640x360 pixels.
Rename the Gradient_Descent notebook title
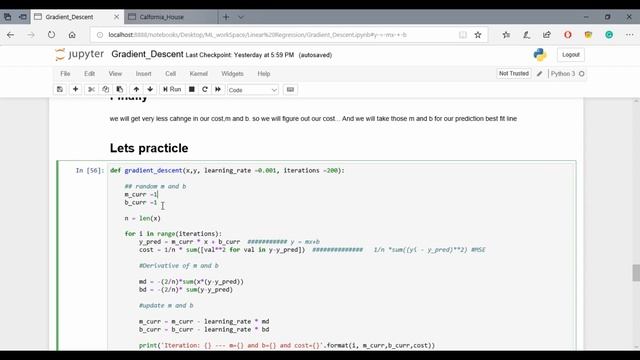(x=147, y=54)
